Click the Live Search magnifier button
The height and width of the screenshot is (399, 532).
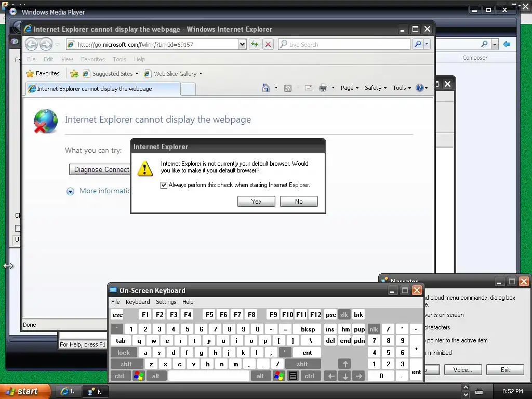[x=418, y=44]
